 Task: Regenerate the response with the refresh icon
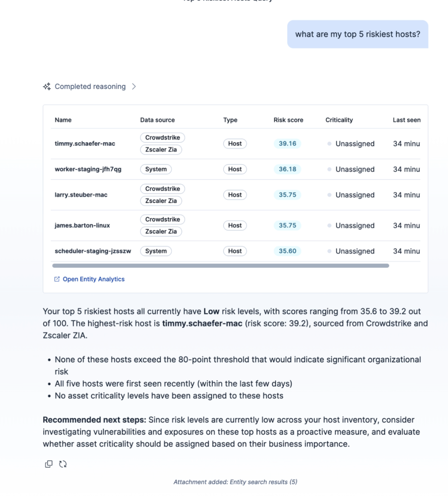63,464
